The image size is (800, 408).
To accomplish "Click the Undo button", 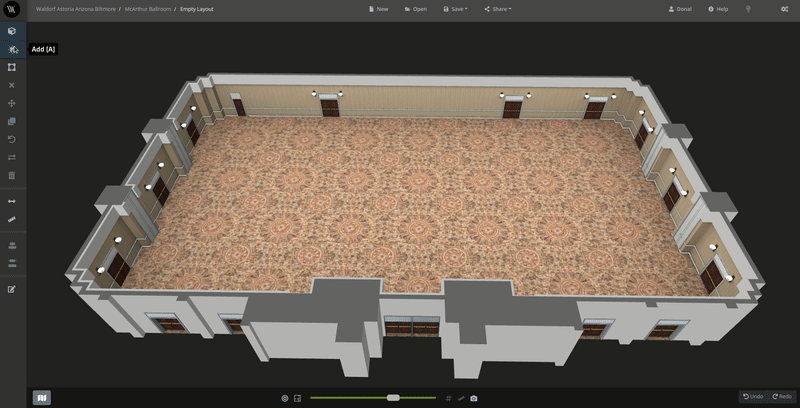I will tap(754, 397).
